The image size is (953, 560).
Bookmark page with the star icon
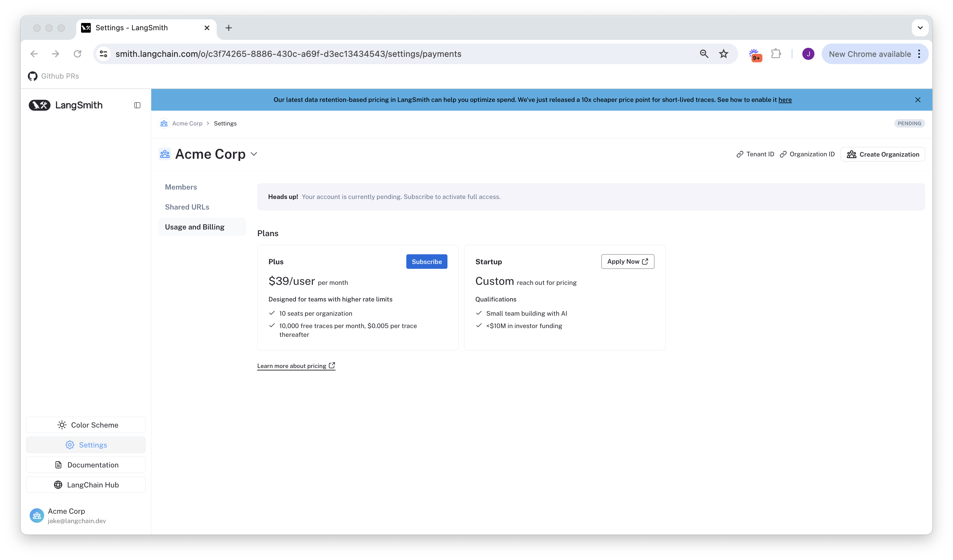tap(723, 54)
